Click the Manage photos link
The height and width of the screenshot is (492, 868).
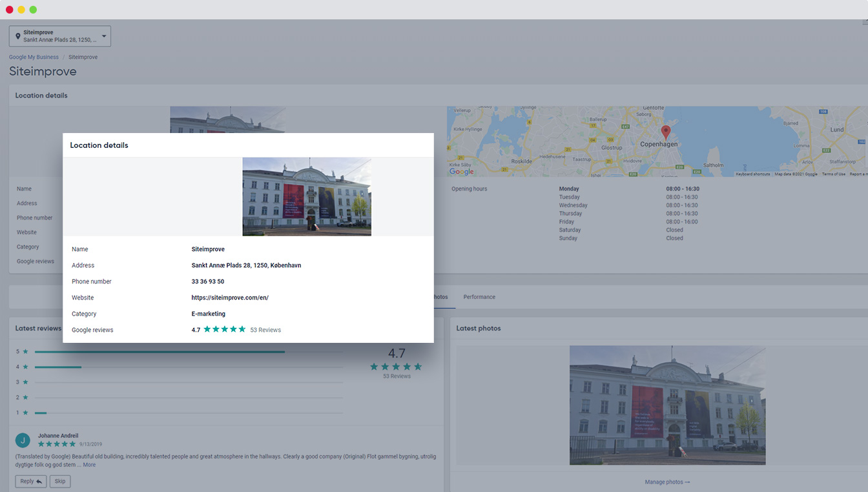(x=667, y=482)
